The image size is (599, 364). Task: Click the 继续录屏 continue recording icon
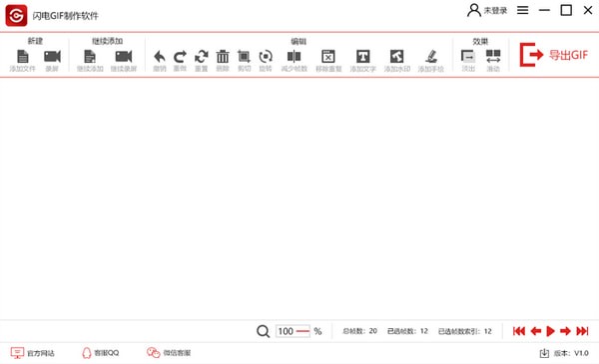click(x=124, y=57)
